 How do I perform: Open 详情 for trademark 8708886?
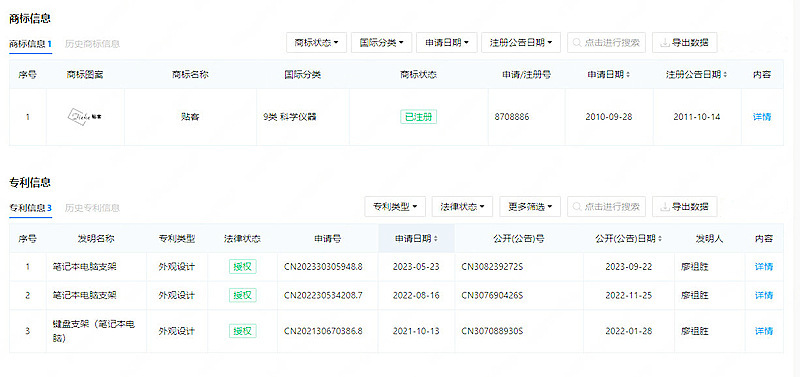pyautogui.click(x=762, y=117)
